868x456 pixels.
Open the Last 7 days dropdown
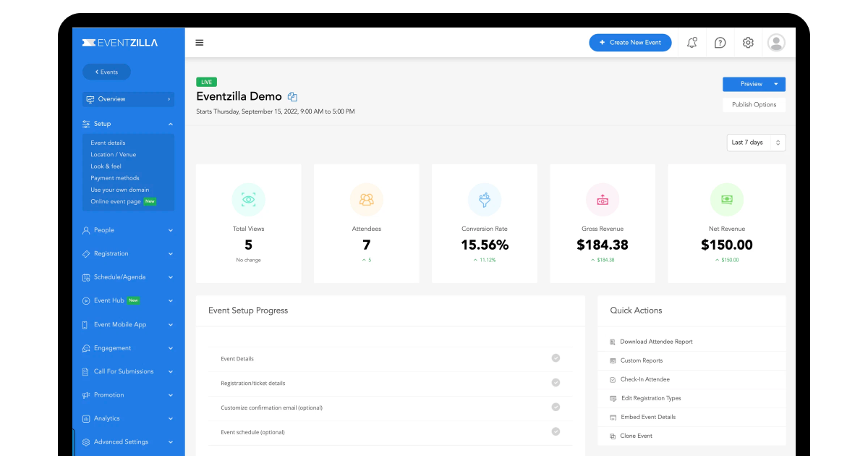pos(756,143)
